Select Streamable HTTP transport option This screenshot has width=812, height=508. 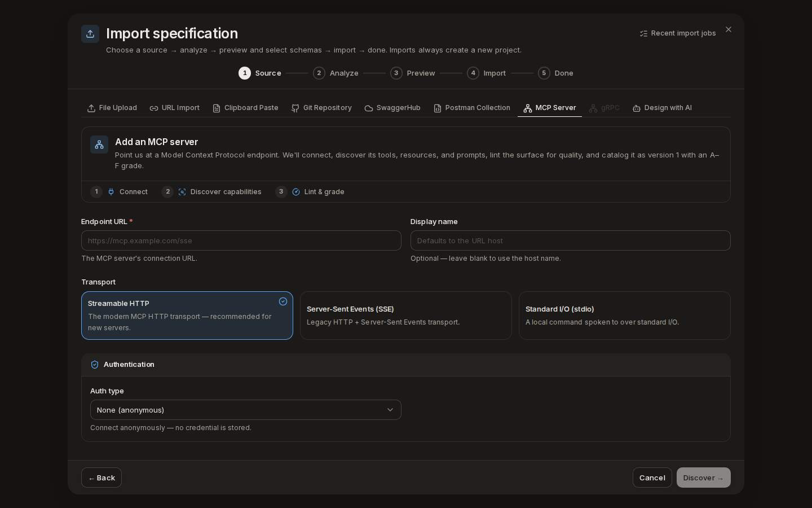(x=187, y=316)
